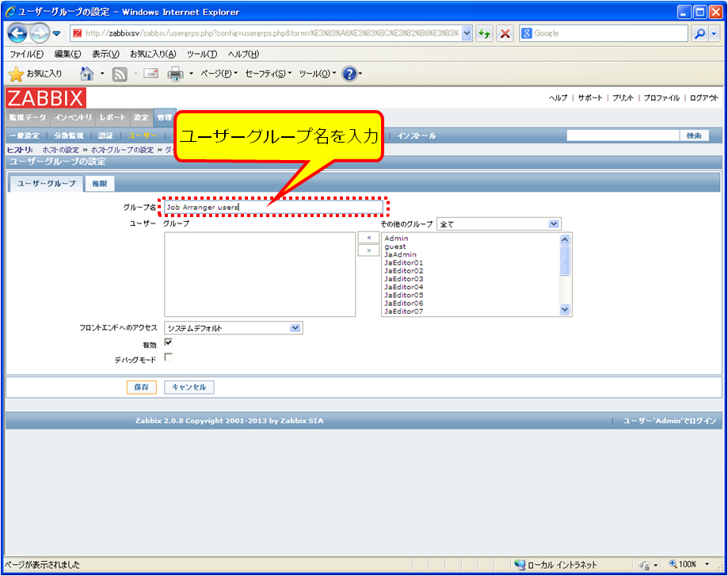Select JaAdmin in the user list
The width and height of the screenshot is (728, 576).
click(x=400, y=254)
